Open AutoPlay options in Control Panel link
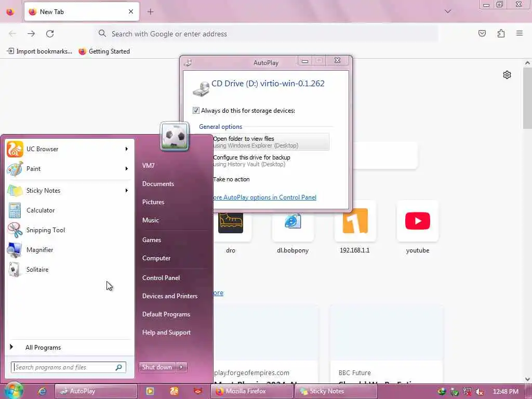The width and height of the screenshot is (532, 399). point(264,197)
